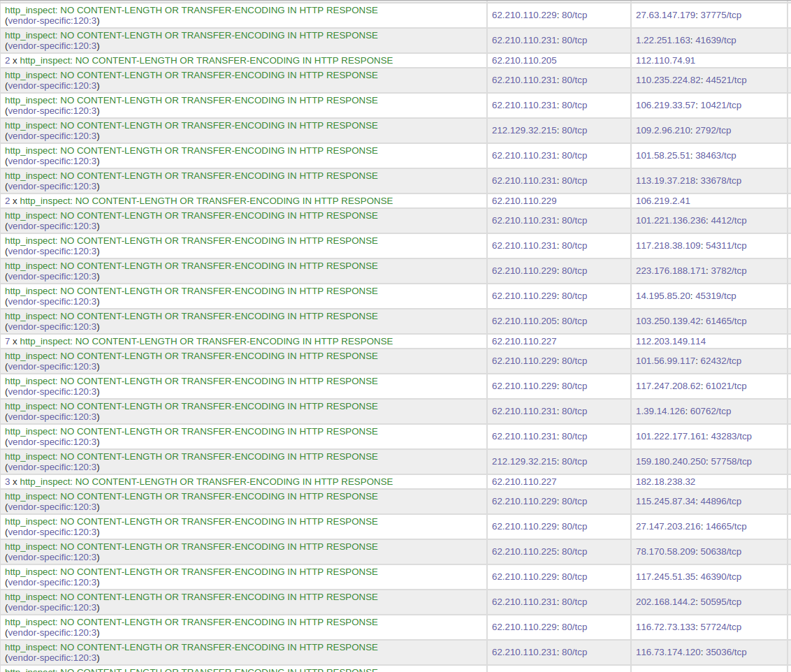This screenshot has width=791, height=672.
Task: Open the 2 x alert for 106.219.2.41
Action: pyautogui.click(x=198, y=201)
